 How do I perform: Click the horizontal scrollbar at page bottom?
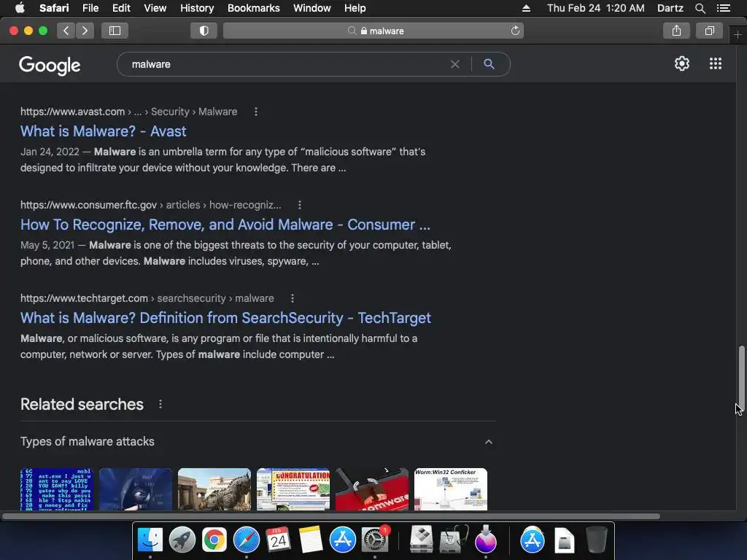click(x=330, y=517)
